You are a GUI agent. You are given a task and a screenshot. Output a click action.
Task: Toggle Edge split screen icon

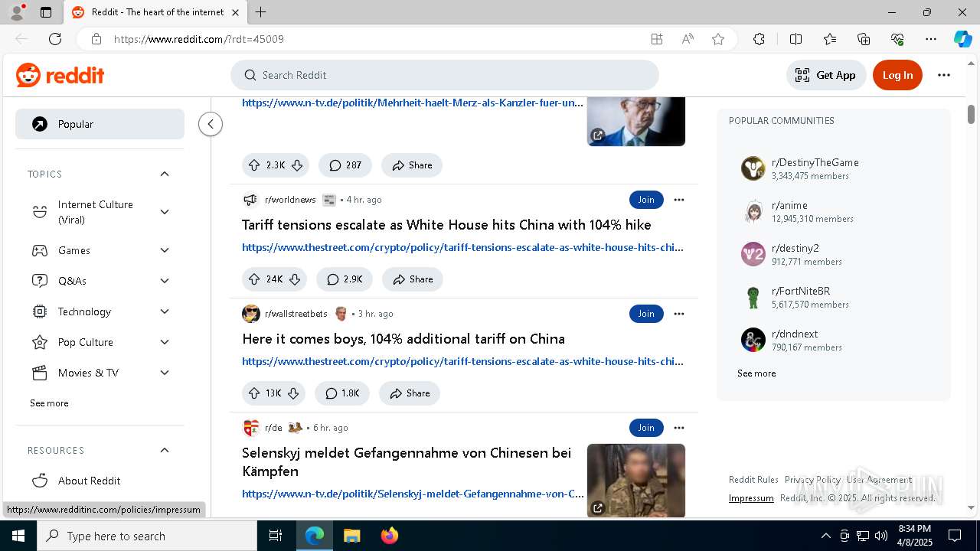(795, 39)
